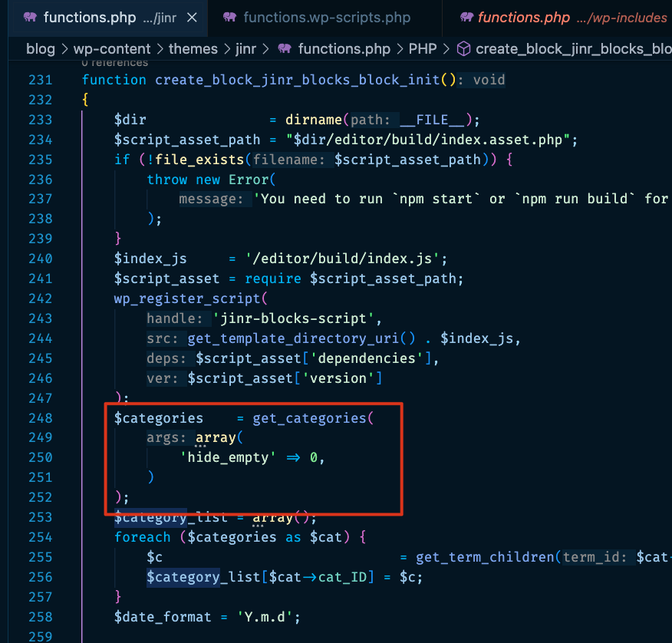Screen dimensions: 672x643
Task: Click the 'You need to run' message string
Action: [461, 199]
